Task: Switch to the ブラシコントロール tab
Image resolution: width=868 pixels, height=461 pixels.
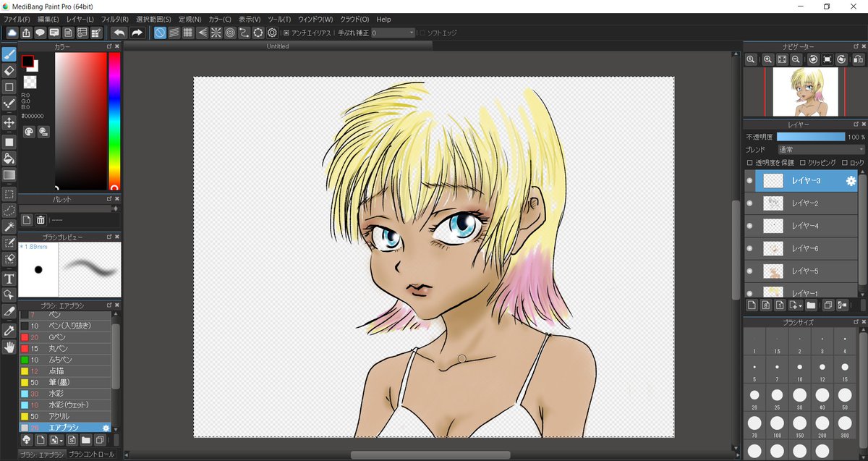Action: coord(91,454)
